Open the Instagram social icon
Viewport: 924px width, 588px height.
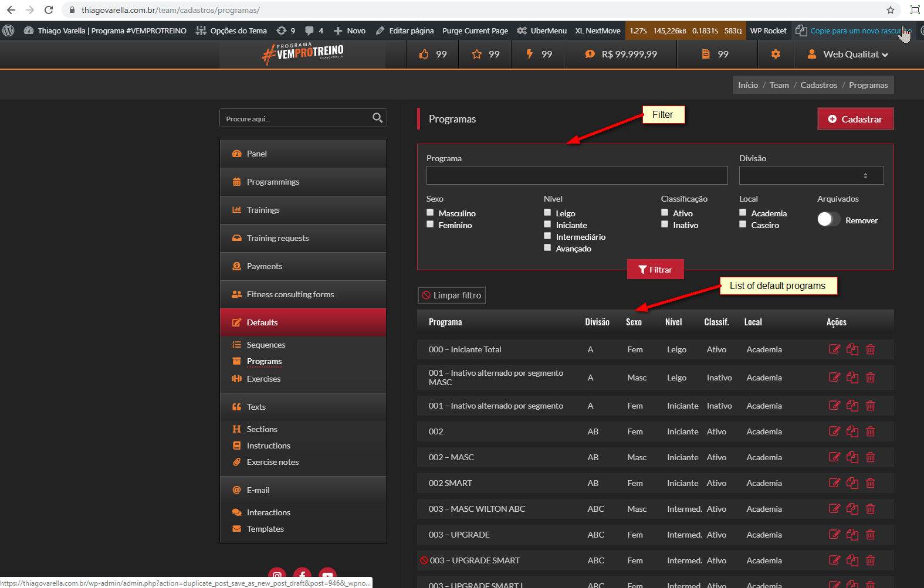point(277,576)
